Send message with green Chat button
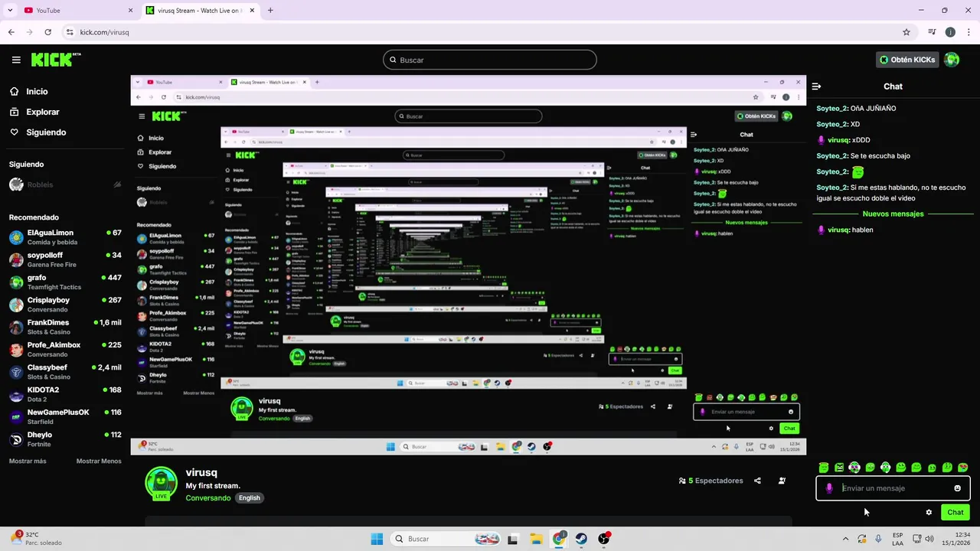Viewport: 980px width, 551px height. (x=955, y=513)
